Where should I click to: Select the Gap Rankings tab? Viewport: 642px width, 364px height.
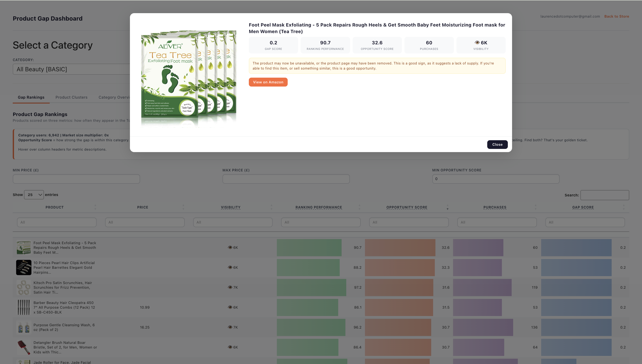[31, 97]
